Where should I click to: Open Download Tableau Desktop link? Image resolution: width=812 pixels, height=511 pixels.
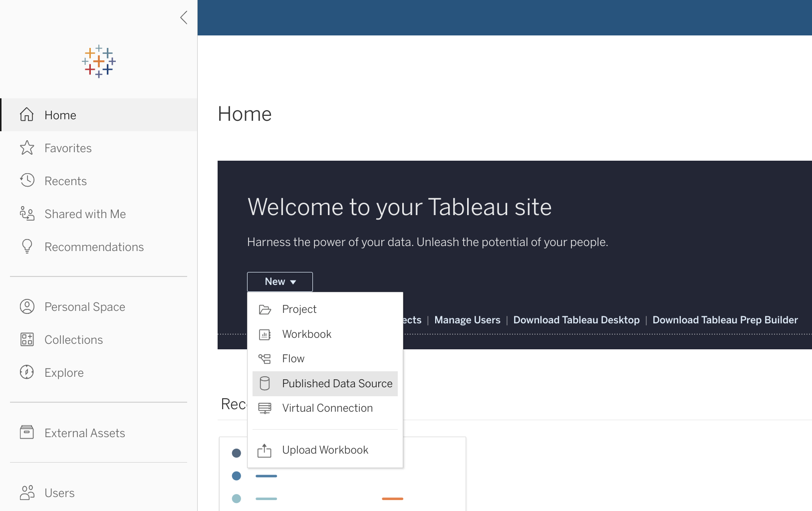click(x=576, y=320)
